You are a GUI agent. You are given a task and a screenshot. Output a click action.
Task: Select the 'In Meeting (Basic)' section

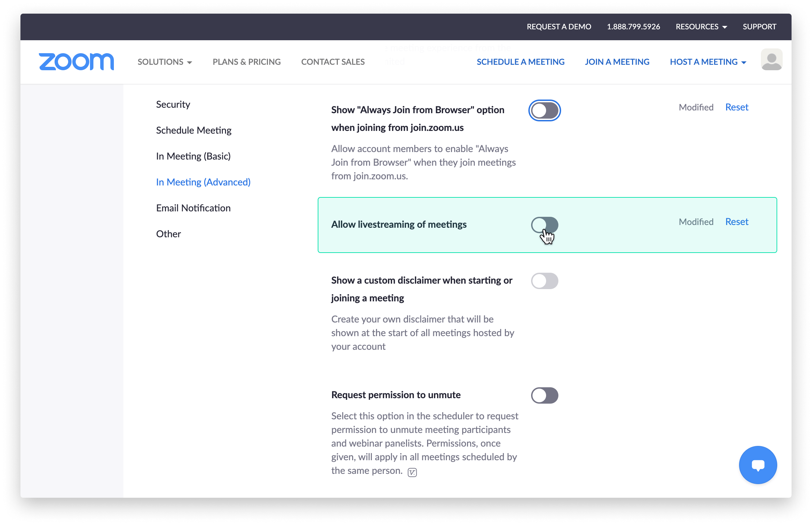click(194, 156)
